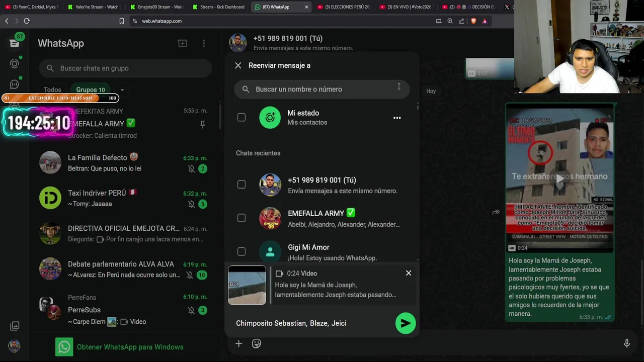Click the Brave shield icon
644x362 pixels.
[x=473, y=21]
